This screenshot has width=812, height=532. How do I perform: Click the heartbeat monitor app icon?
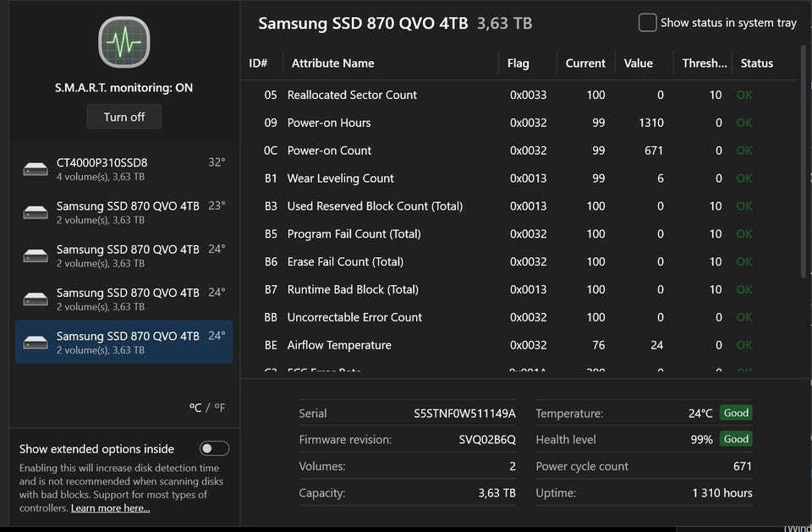[124, 42]
